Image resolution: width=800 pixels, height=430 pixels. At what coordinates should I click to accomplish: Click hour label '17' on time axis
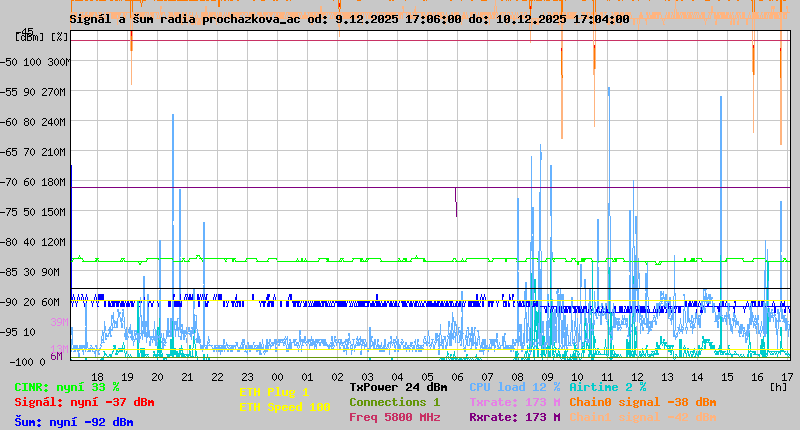pos(787,377)
